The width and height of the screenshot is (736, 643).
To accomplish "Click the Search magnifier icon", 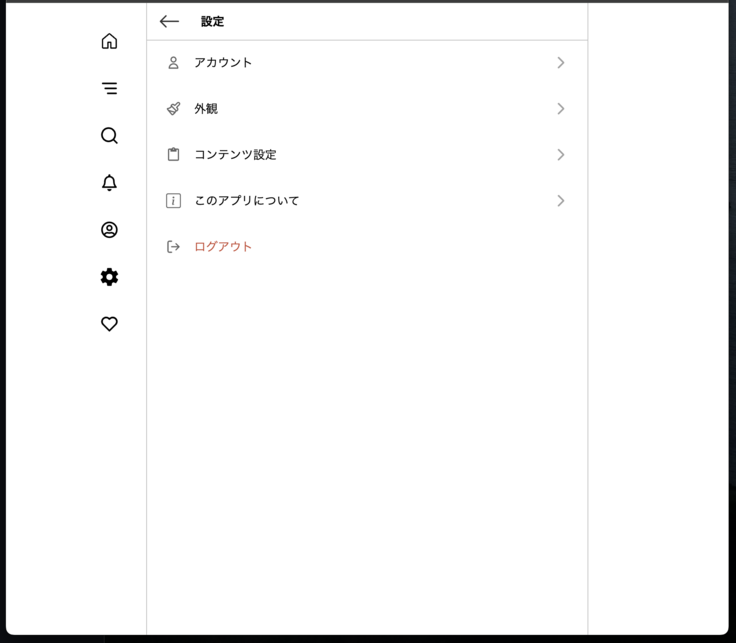I will coord(109,135).
